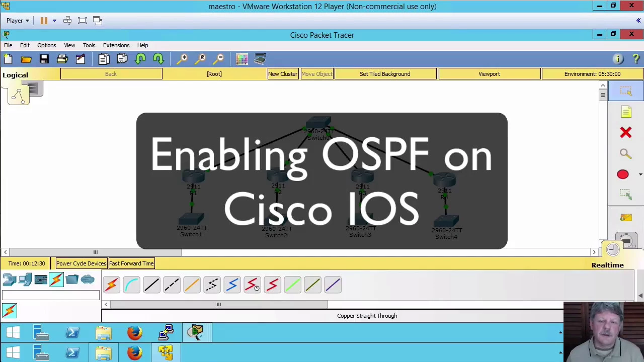Pick the blue Coaxial cable
Viewport: 644px width, 362px height.
click(x=232, y=285)
